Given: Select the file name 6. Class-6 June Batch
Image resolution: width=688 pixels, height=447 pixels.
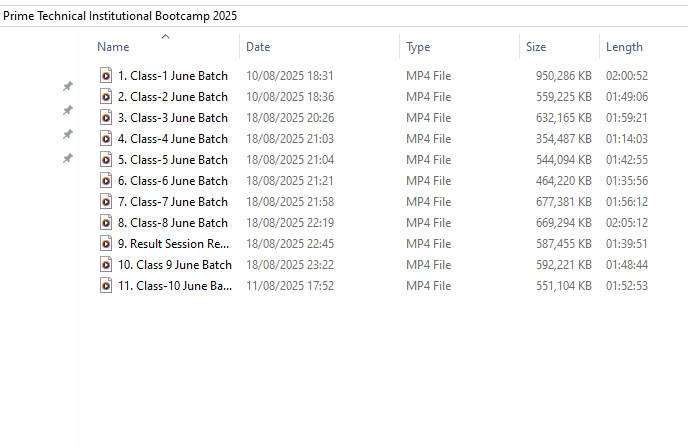Looking at the screenshot, I should click(172, 181).
